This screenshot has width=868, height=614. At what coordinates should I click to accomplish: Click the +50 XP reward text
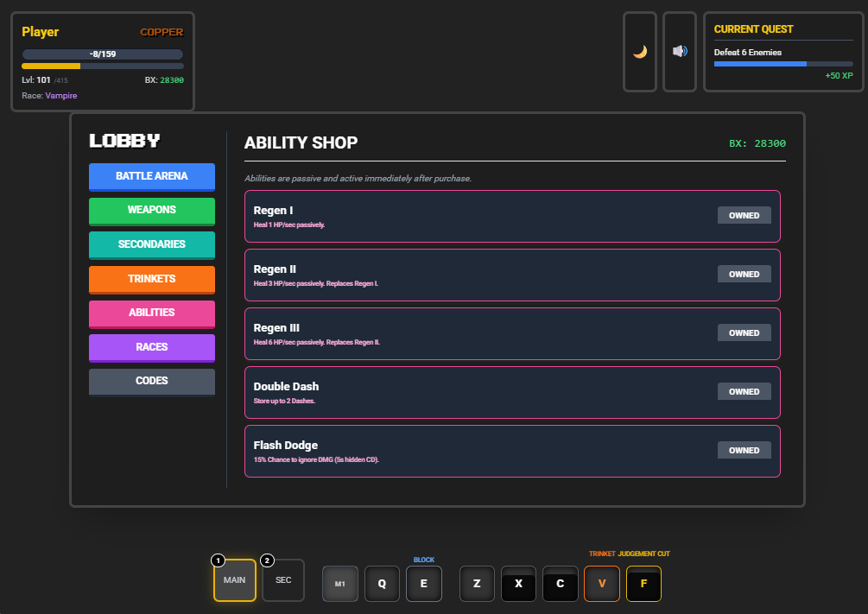pos(839,76)
